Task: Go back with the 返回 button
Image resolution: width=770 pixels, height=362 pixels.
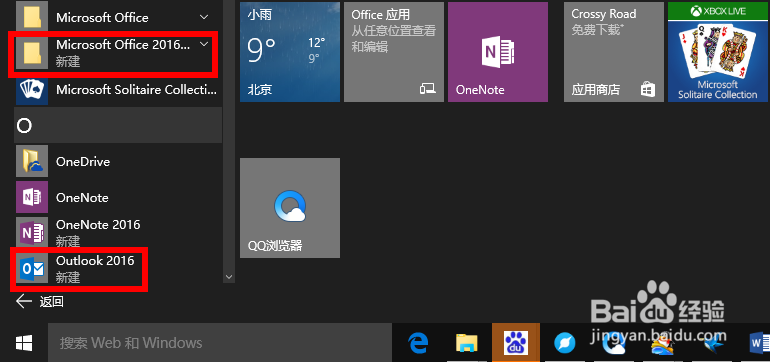Action: 39,301
